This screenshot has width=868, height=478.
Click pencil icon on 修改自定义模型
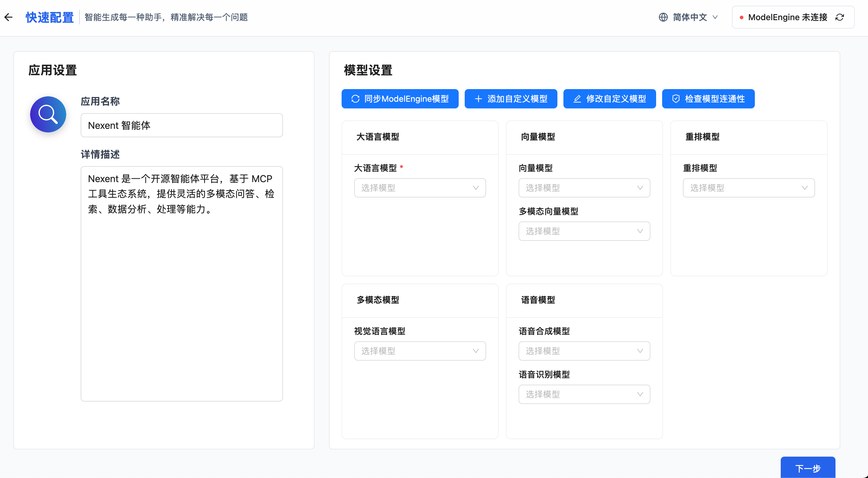577,99
